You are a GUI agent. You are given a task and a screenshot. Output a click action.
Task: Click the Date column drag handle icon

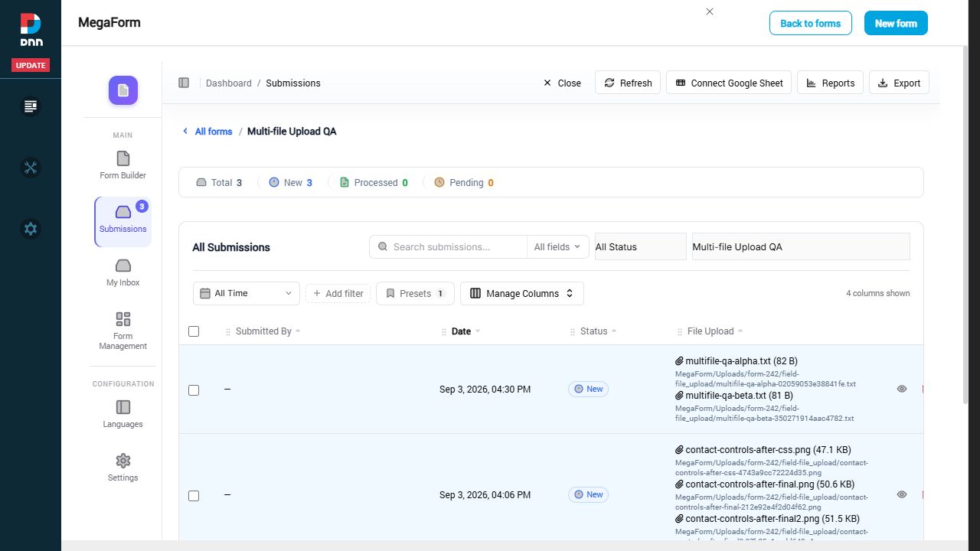tap(444, 332)
